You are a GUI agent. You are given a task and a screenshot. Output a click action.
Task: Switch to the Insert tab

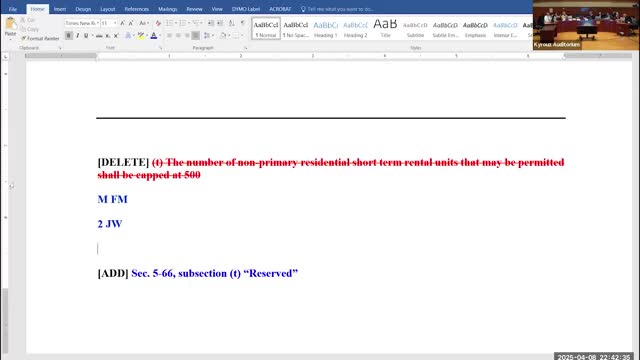tap(60, 9)
